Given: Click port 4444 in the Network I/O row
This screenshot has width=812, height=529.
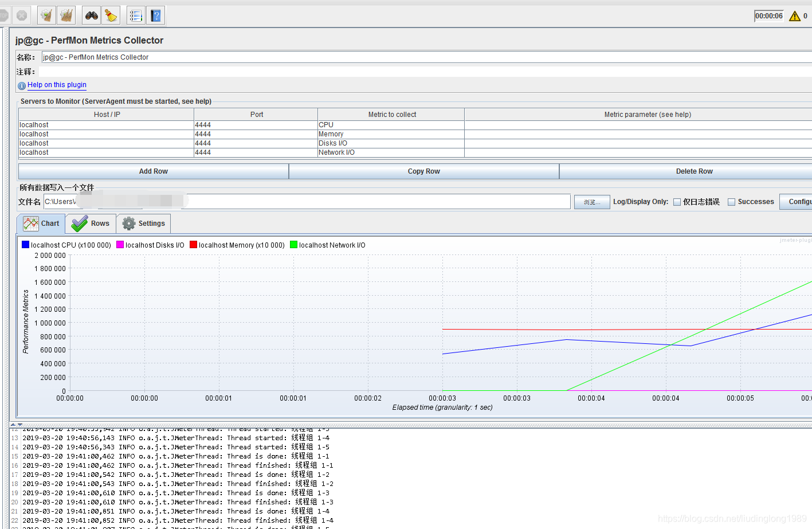Looking at the screenshot, I should [x=256, y=152].
